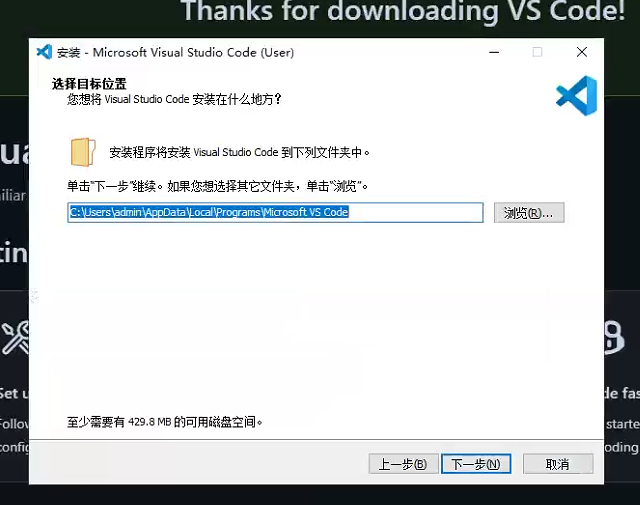Image resolution: width=640 pixels, height=505 pixels.
Task: Click the 429.8 MB disk space notice
Action: click(165, 422)
